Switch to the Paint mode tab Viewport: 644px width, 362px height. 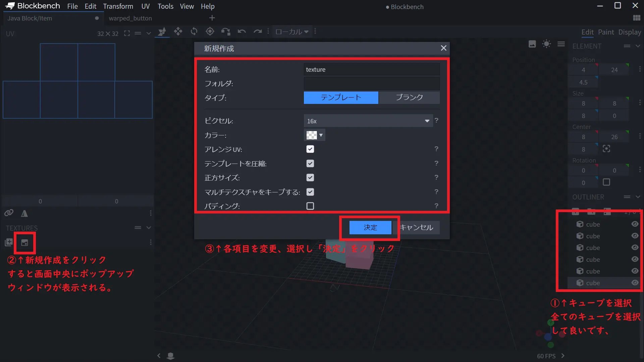tap(606, 32)
